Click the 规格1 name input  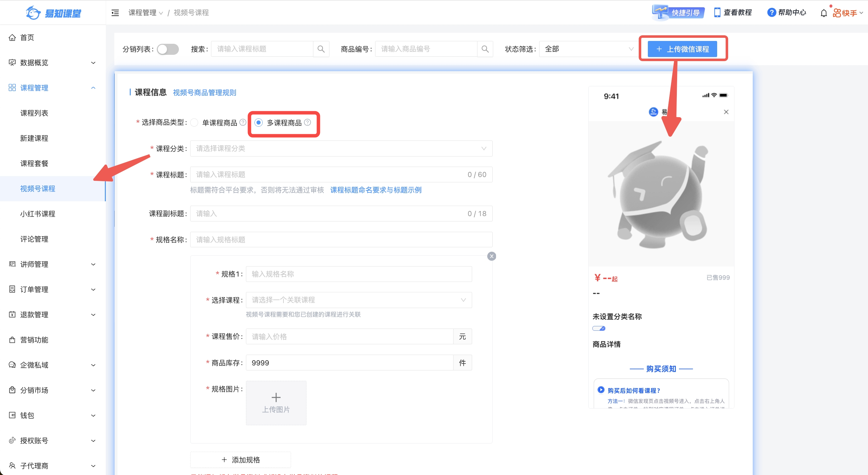point(359,274)
